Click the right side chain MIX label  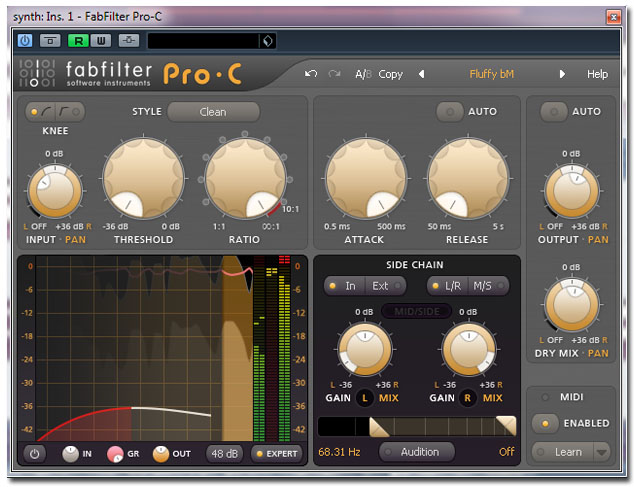pos(492,398)
